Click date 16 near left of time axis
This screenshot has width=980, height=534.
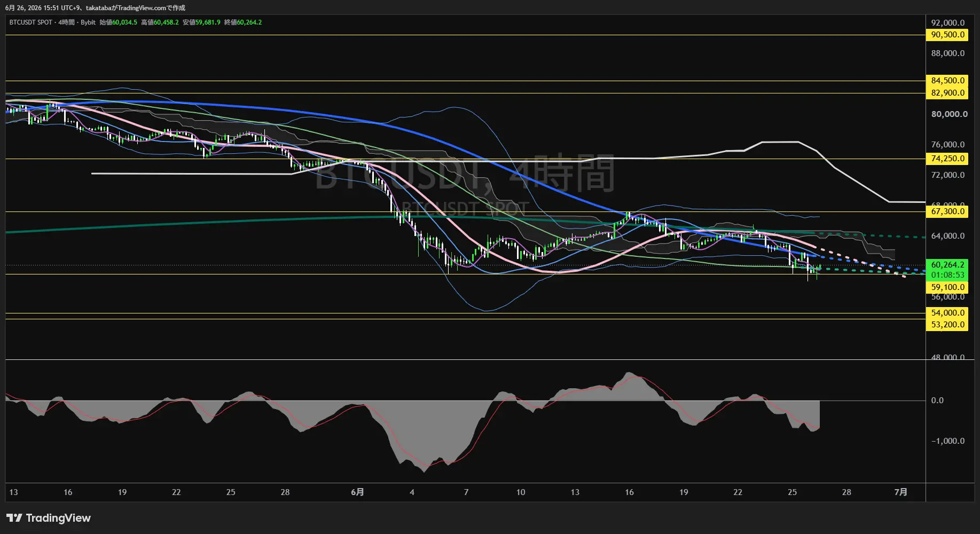68,492
